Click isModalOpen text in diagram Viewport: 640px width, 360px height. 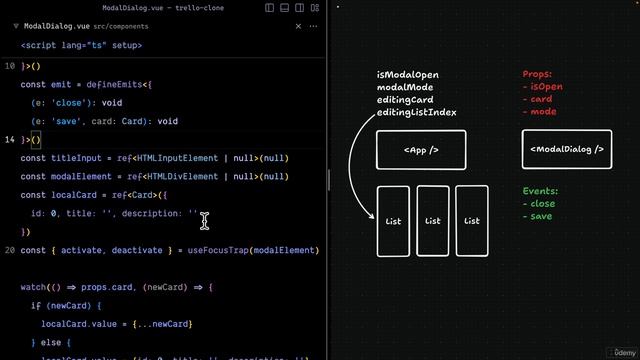pos(408,75)
